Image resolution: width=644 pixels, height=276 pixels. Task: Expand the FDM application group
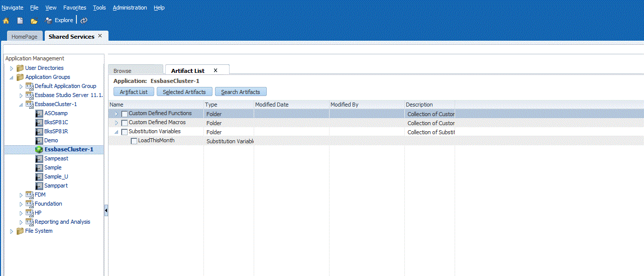coord(21,195)
